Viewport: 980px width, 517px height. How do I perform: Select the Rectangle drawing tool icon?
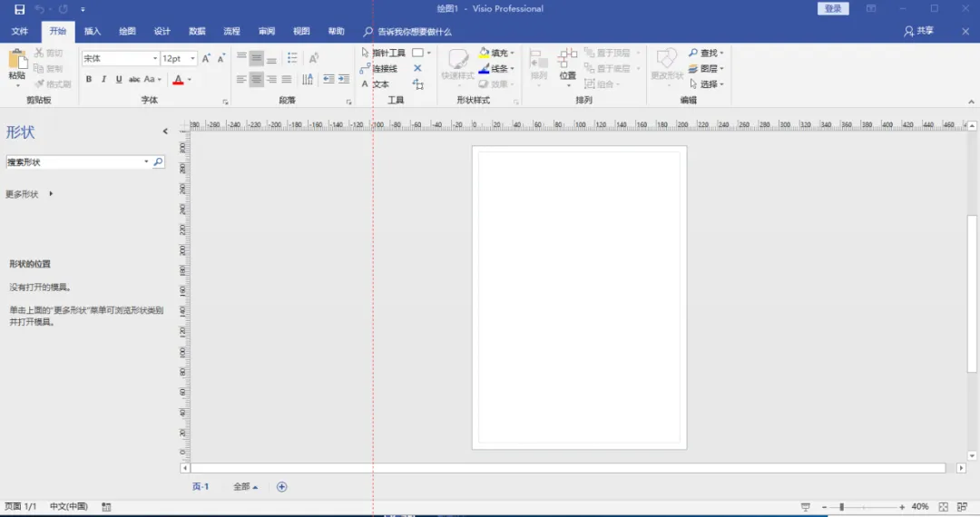click(x=418, y=54)
